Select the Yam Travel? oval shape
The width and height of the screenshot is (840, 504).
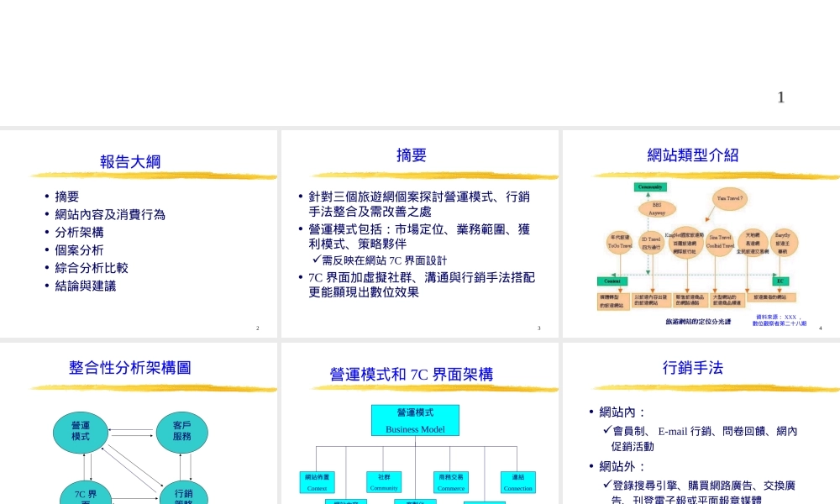(x=729, y=199)
